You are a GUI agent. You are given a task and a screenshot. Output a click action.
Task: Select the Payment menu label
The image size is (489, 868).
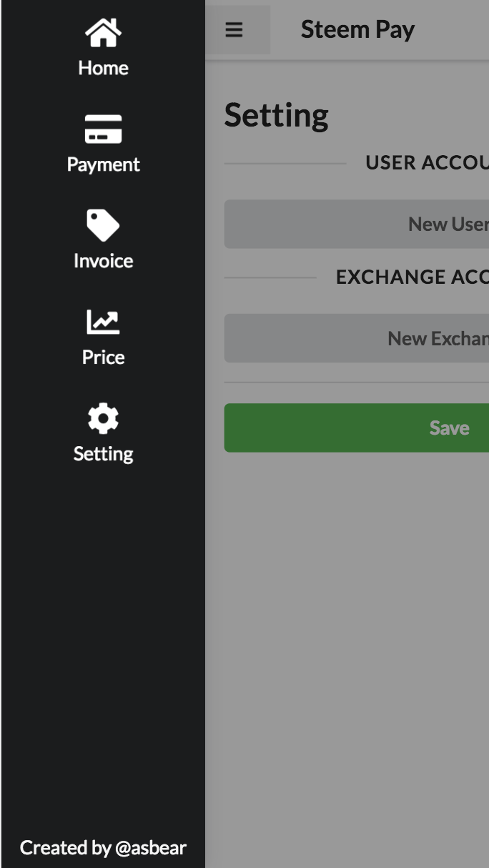tap(103, 164)
